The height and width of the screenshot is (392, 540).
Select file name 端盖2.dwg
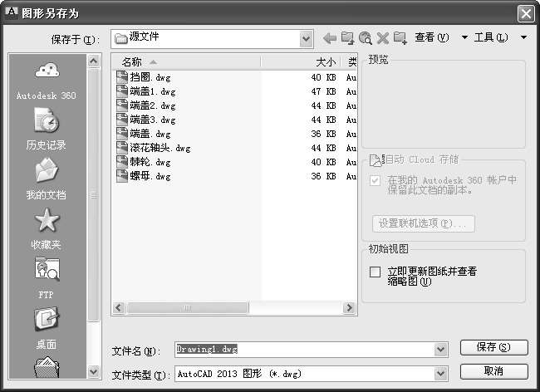pyautogui.click(x=153, y=105)
